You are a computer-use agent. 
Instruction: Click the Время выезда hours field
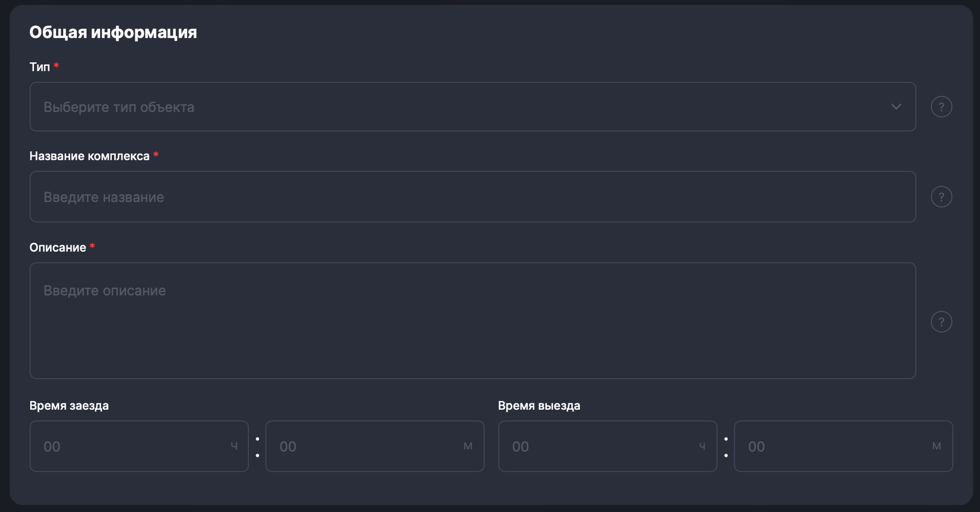[600, 446]
